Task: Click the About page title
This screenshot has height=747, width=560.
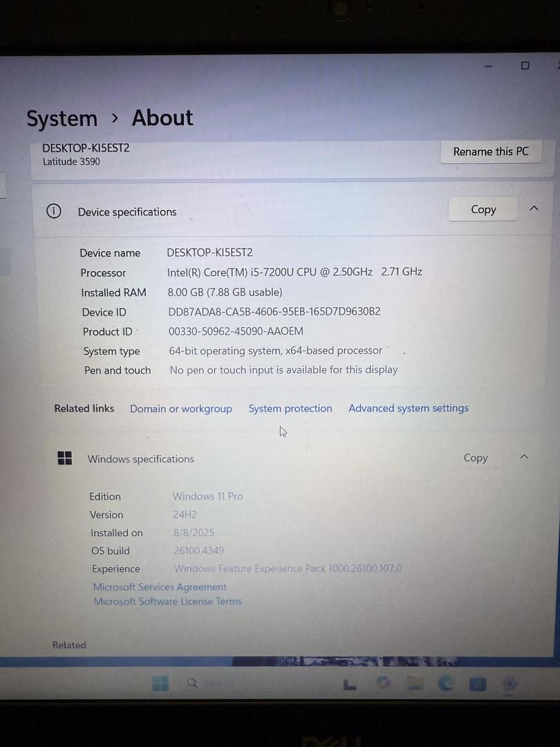Action: tap(162, 118)
